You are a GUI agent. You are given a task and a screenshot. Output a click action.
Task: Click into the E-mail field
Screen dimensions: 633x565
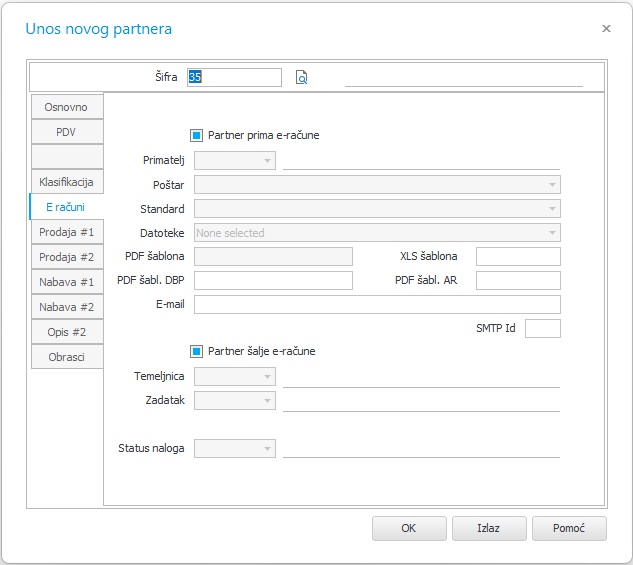click(377, 305)
